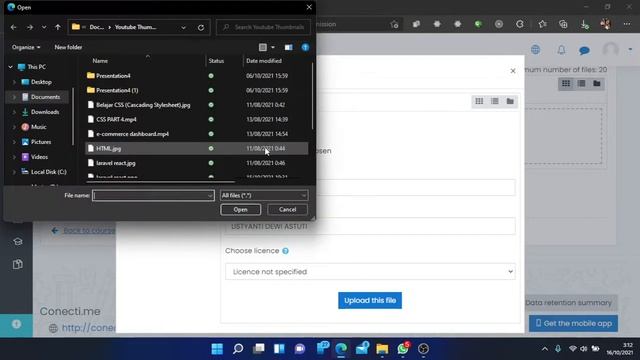640x360 pixels.
Task: Click Upload this file button
Action: point(370,300)
